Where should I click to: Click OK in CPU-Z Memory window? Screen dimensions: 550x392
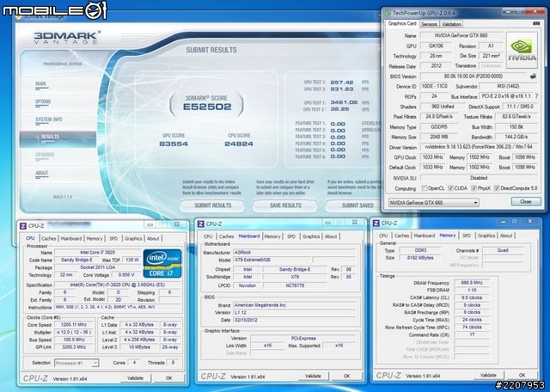click(x=522, y=375)
